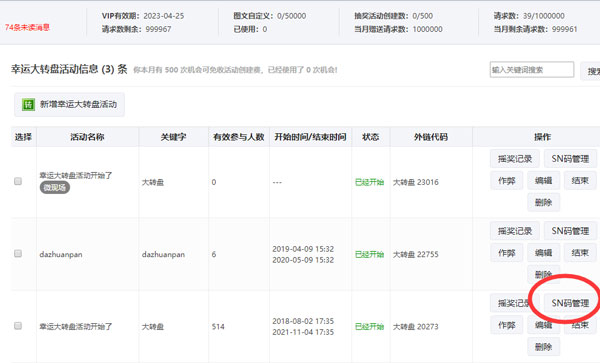Click the 开始时间/结束时间 column header
600x363 pixels.
pos(310,137)
